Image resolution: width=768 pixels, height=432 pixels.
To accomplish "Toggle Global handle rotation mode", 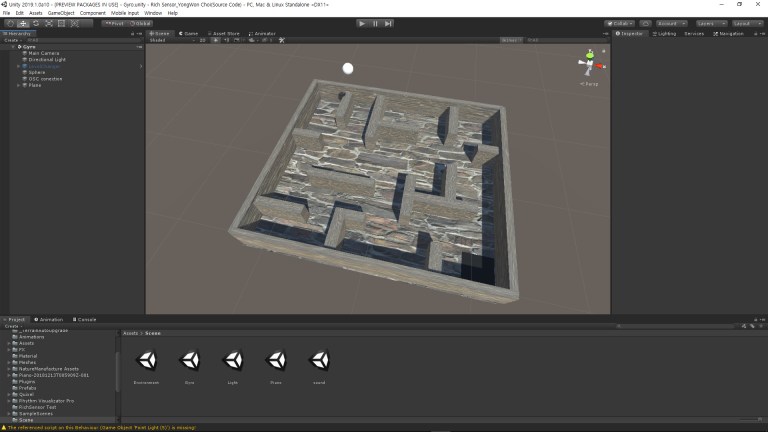I will [141, 23].
